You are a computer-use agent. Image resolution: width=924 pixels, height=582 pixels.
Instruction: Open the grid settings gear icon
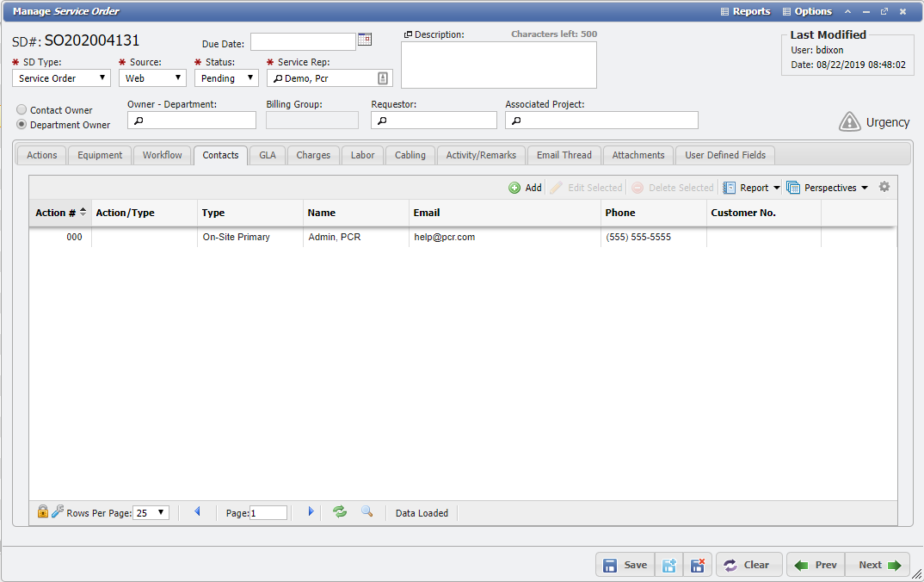pos(884,186)
